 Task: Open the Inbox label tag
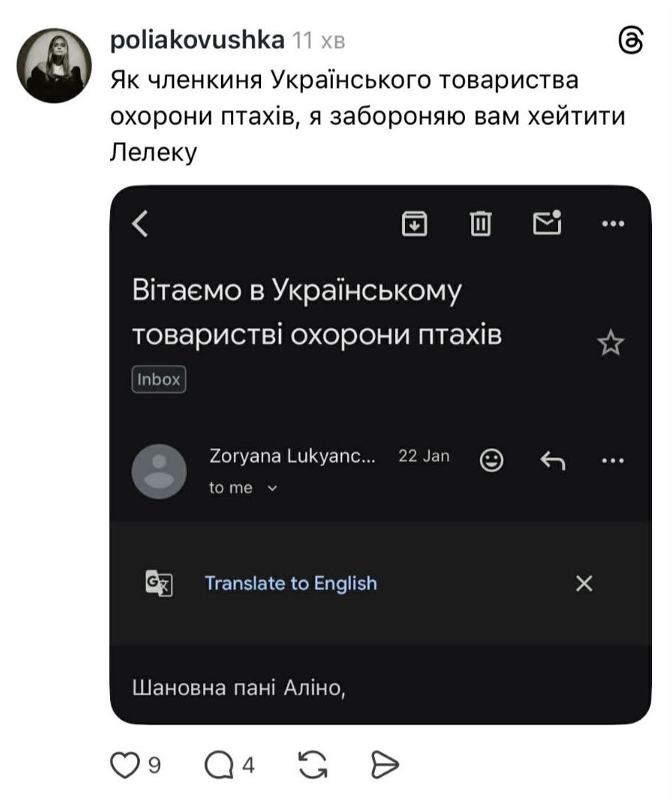[159, 380]
